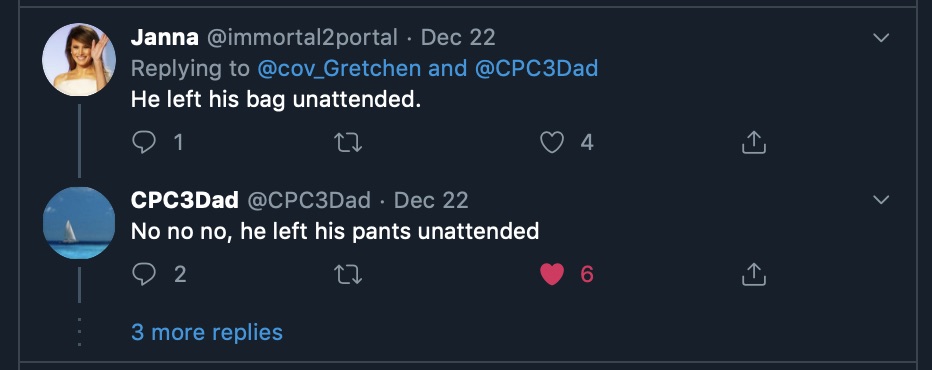Open the Dec 22 timestamp on Janna's tweet
This screenshot has height=370, width=932.
point(458,37)
